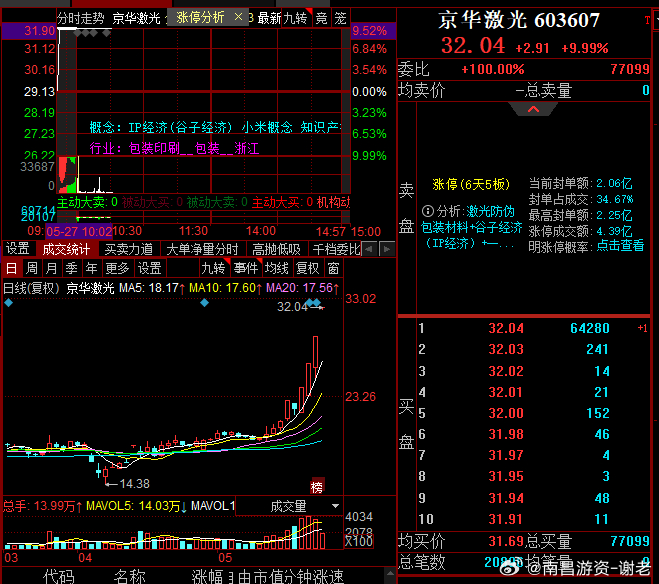This screenshot has width=659, height=584.
Task: Select the 日 period
Action: 12,268
